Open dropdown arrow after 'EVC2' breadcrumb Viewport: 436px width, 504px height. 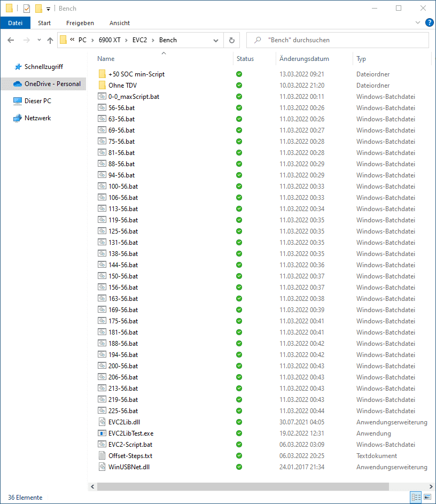153,40
